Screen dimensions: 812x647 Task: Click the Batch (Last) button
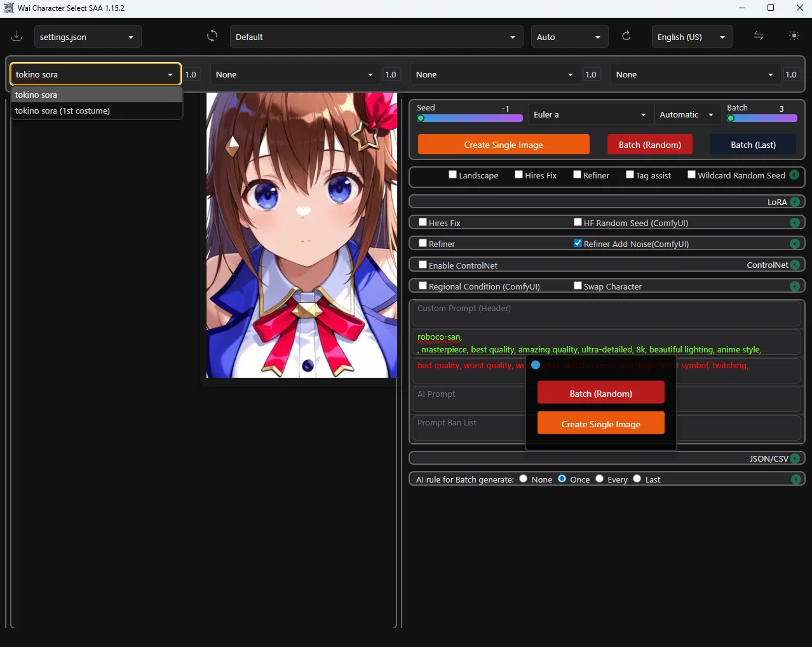click(753, 145)
